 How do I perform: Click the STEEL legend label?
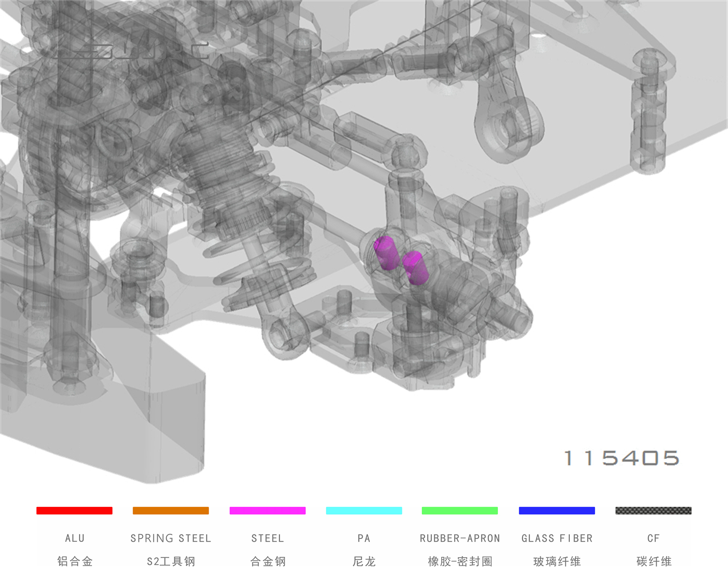pos(267,538)
